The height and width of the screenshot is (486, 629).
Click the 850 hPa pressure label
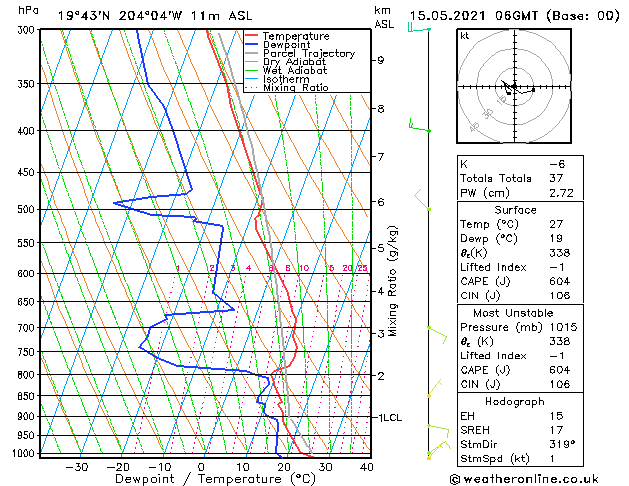(28, 396)
